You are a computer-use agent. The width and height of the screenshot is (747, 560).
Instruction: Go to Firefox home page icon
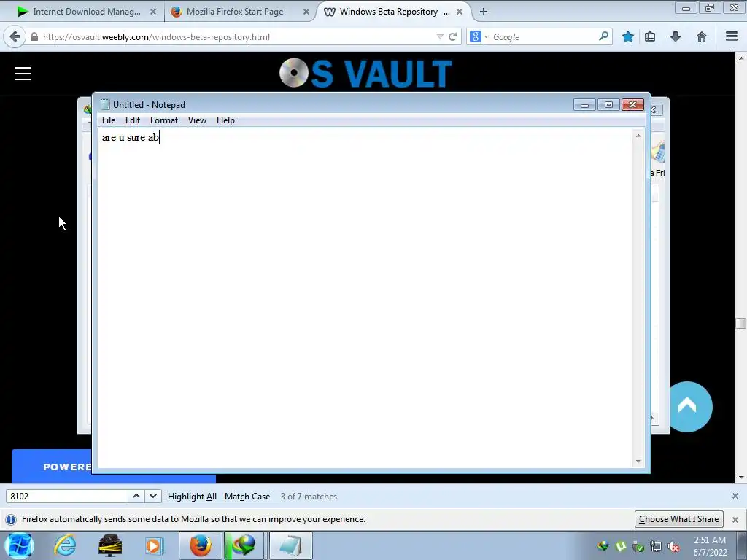[x=702, y=36]
